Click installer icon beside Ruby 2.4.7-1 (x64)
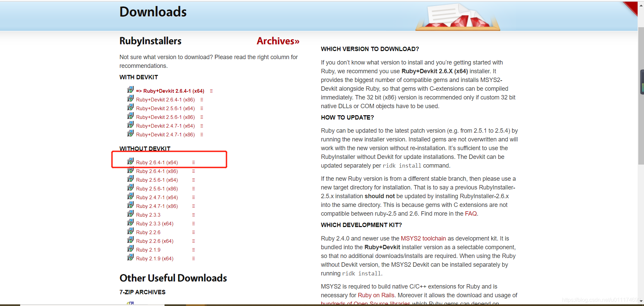 click(x=130, y=196)
